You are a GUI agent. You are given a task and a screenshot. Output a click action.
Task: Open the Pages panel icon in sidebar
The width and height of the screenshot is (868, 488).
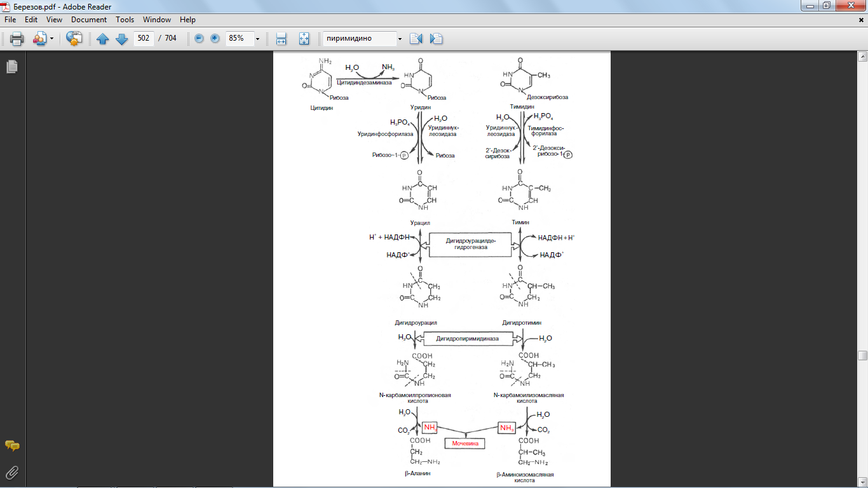pyautogui.click(x=12, y=66)
